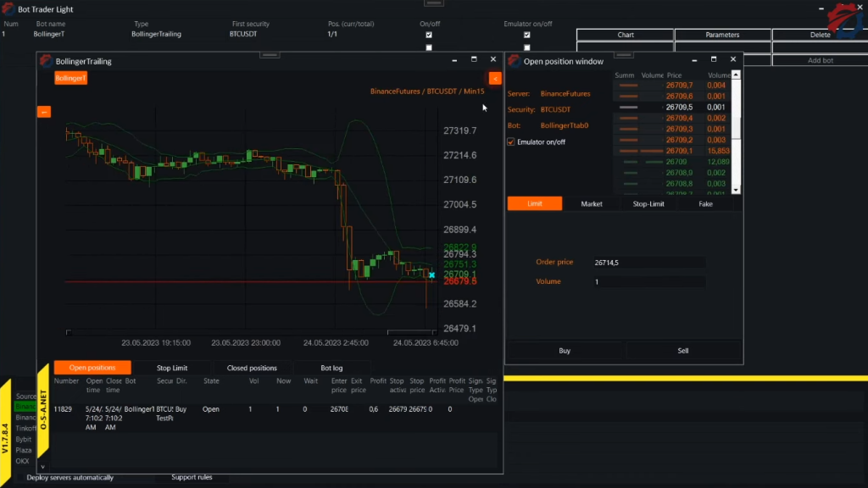Uncheck the On/off checkbox for BollingerT bot
The width and height of the screenshot is (868, 488).
pyautogui.click(x=429, y=35)
